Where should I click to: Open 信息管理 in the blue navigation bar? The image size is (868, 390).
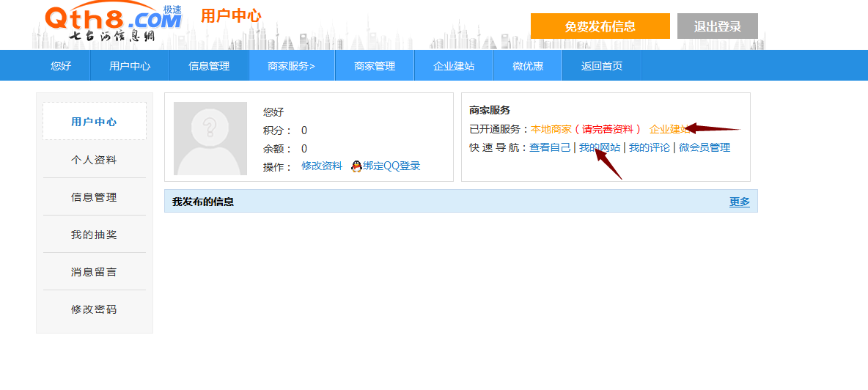point(209,66)
